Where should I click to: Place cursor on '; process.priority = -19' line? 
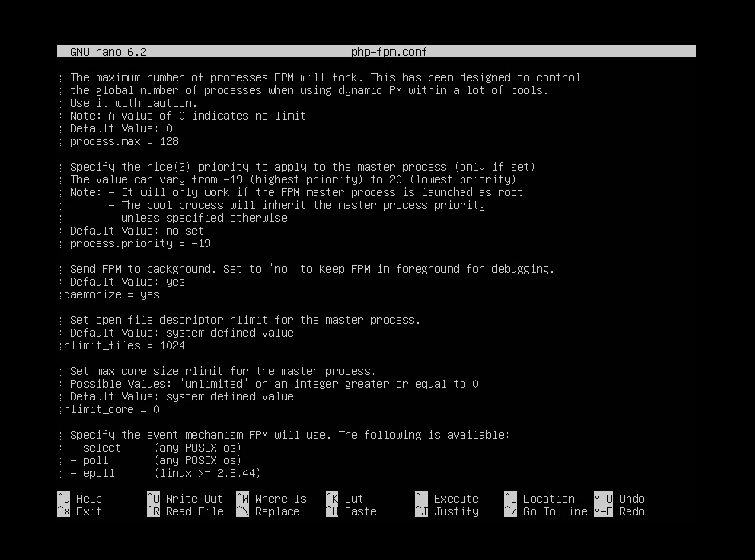coord(134,243)
